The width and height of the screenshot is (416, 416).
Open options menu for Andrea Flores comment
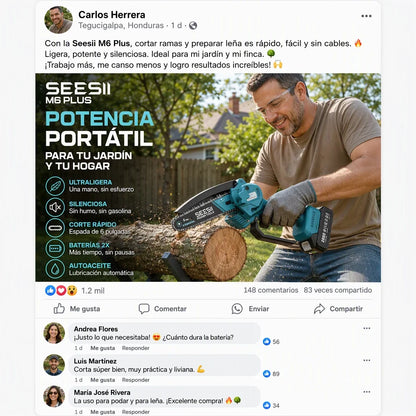pyautogui.click(x=367, y=328)
